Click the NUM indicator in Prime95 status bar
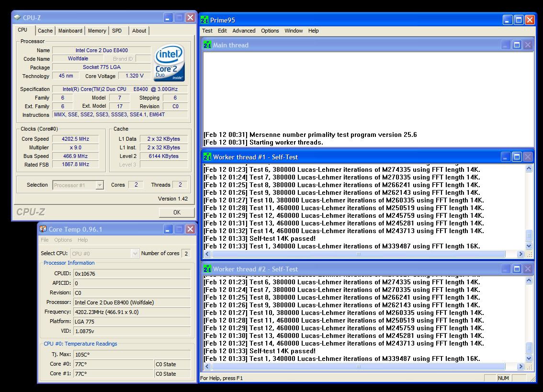 [x=503, y=378]
